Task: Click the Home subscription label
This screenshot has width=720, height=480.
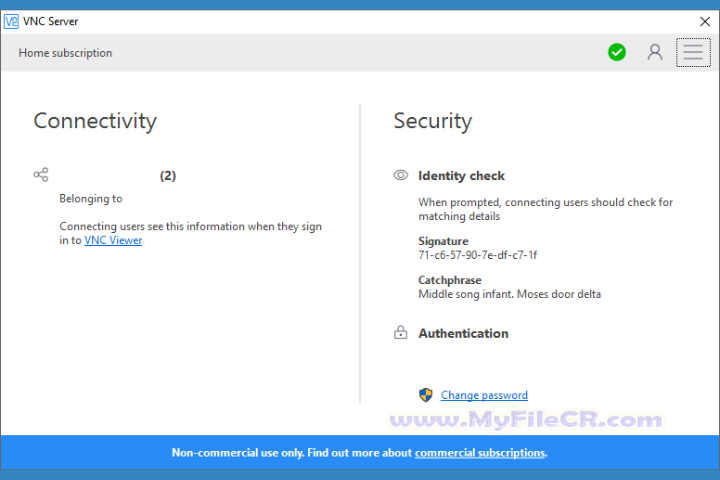Action: coord(65,53)
